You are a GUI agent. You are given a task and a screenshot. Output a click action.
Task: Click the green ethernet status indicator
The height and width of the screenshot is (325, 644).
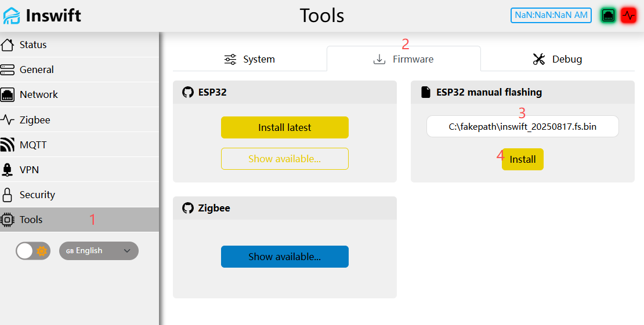(x=608, y=16)
